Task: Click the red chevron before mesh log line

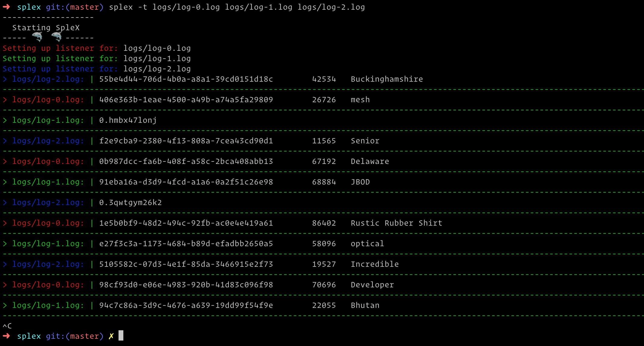Action: coord(5,100)
